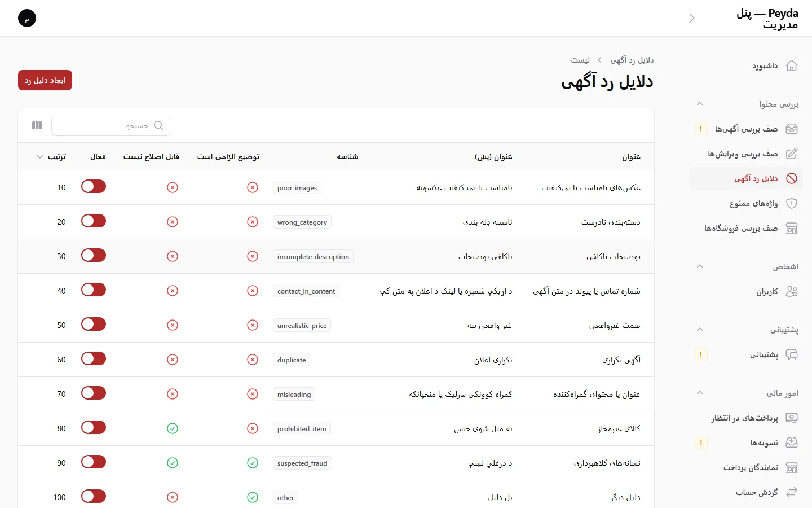Viewport: 812px width, 508px height.
Task: Click the green check under قابل اصلاح نیست for prohibited_item
Action: click(x=173, y=428)
